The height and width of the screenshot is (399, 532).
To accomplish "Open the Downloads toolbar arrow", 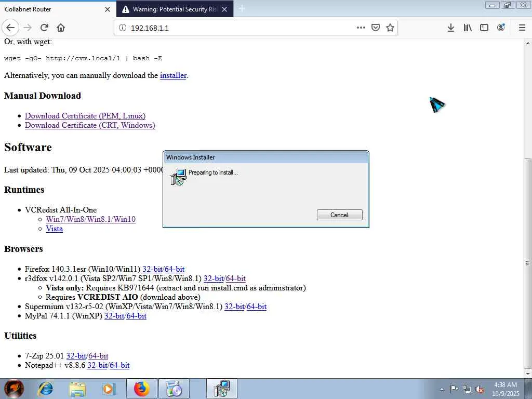I will click(451, 28).
